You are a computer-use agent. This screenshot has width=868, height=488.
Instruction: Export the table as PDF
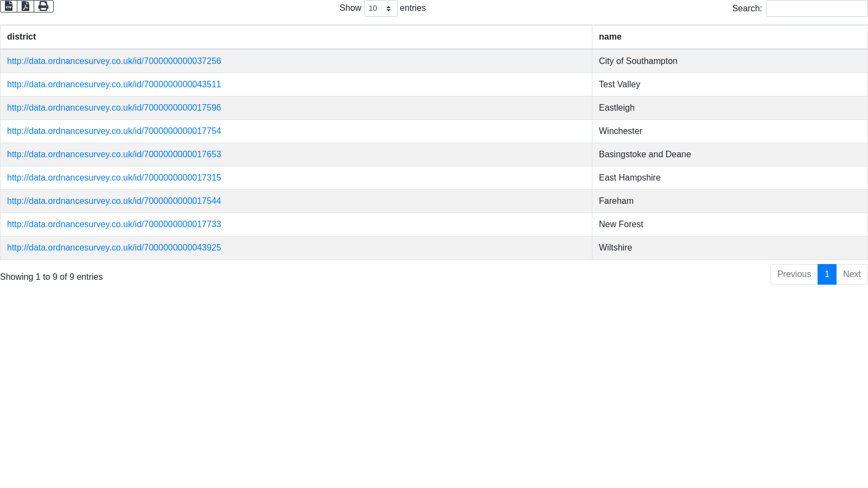click(25, 6)
